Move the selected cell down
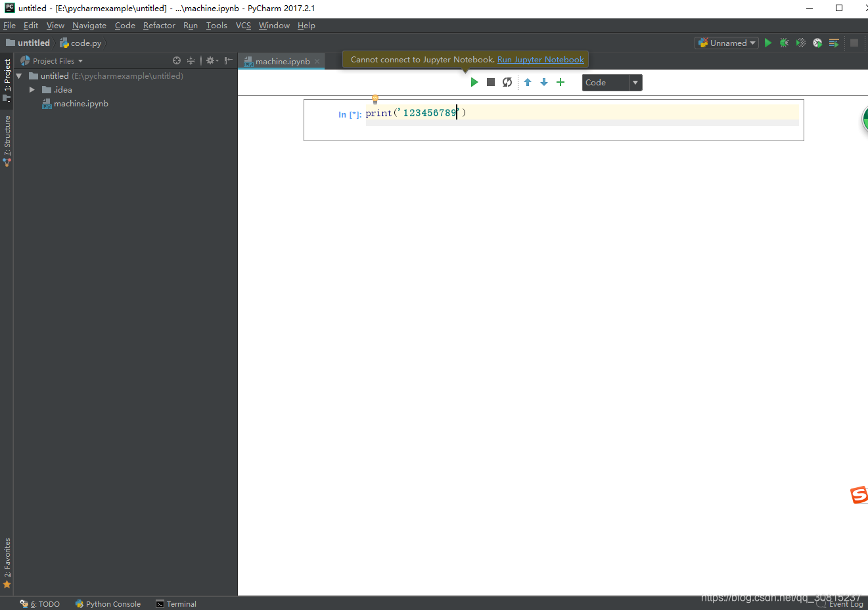The image size is (868, 610). (x=543, y=82)
